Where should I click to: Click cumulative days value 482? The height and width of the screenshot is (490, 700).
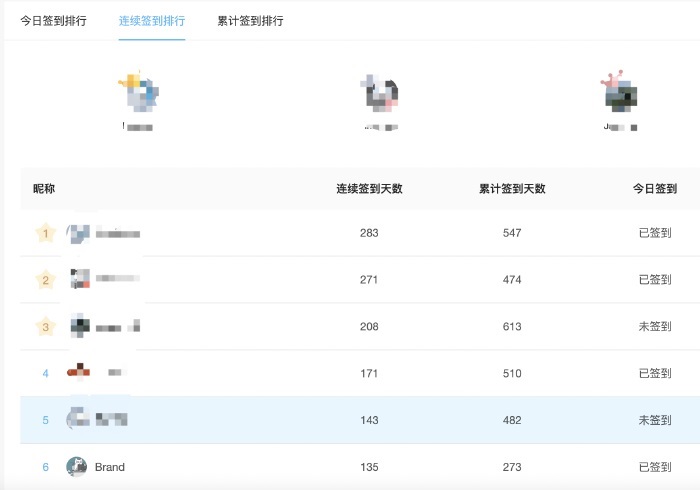(x=512, y=420)
